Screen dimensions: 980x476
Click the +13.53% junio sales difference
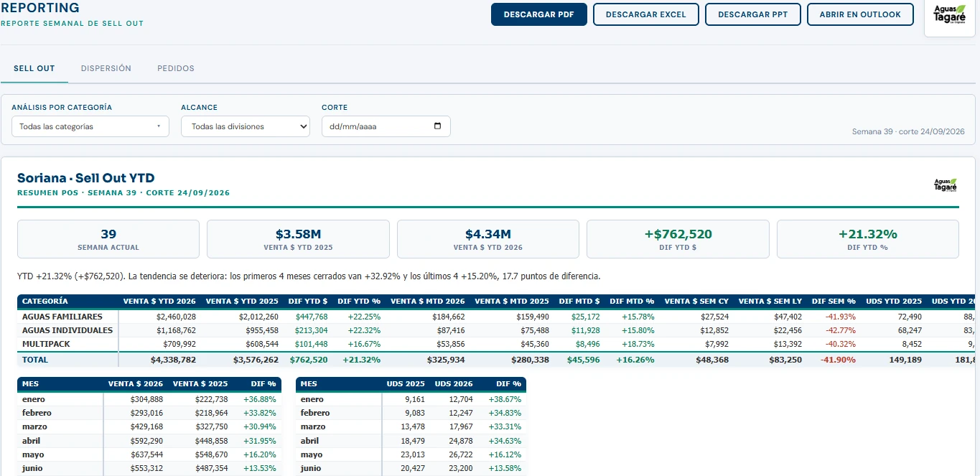coord(259,468)
